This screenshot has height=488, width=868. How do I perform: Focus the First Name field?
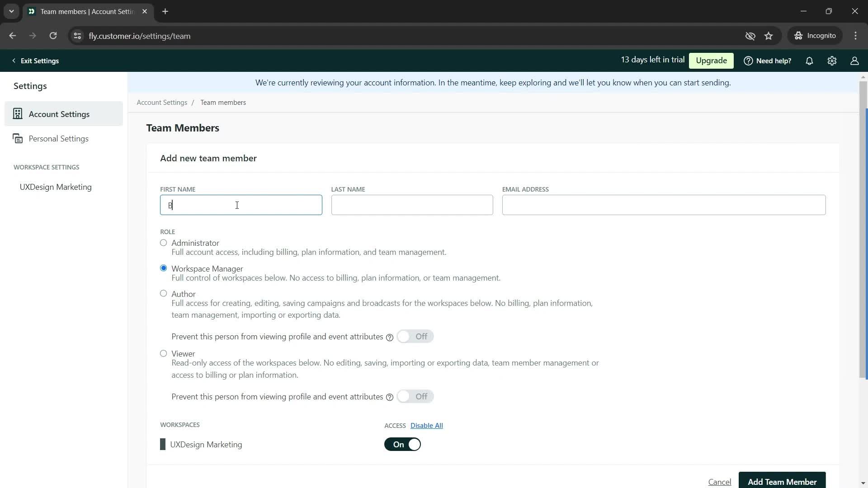[x=241, y=205]
